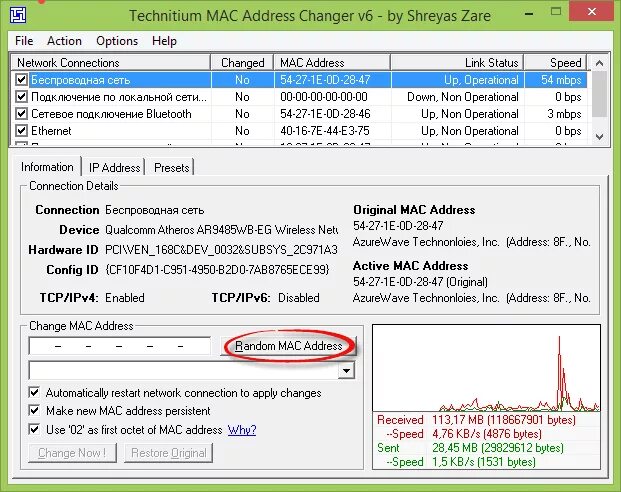Click the connections list scroll down arrow
Image resolution: width=621 pixels, height=492 pixels.
(599, 137)
